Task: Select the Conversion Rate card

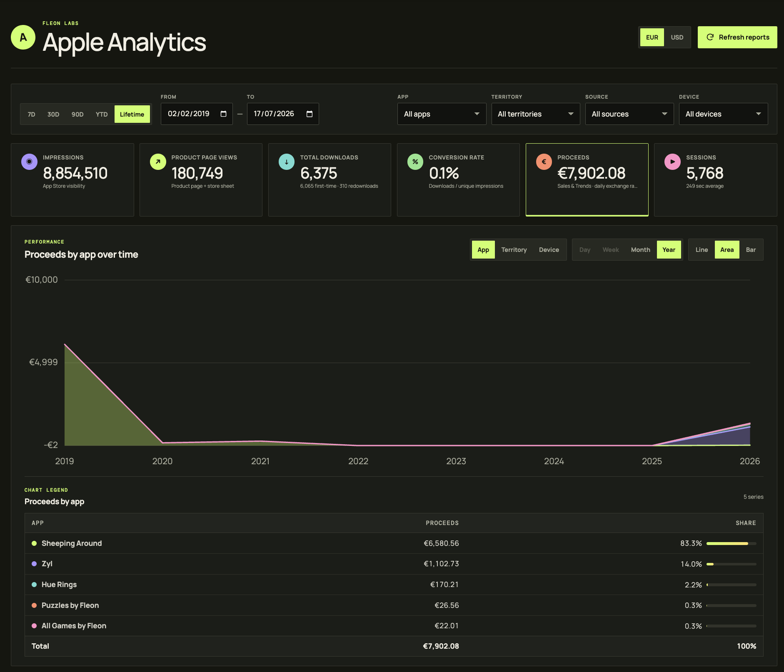Action: (458, 180)
